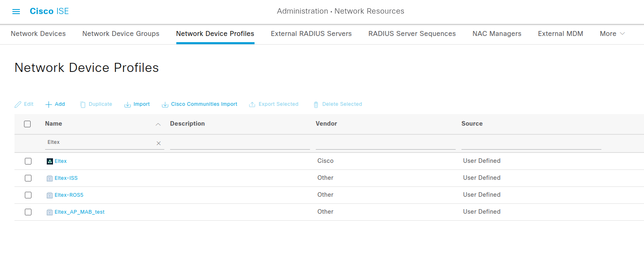Click the Eltex_AP_MAB_test profile icon
644x279 pixels.
50,212
